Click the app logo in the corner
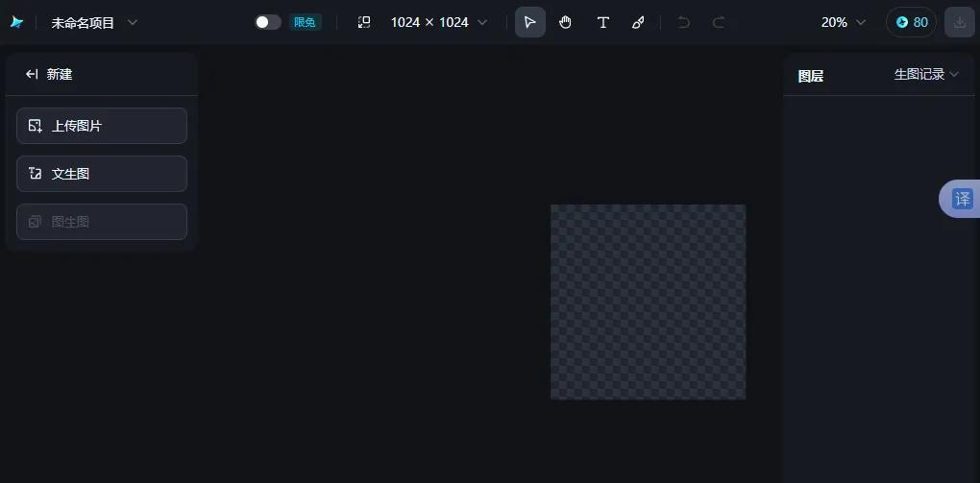The image size is (980, 483). pos(17,22)
